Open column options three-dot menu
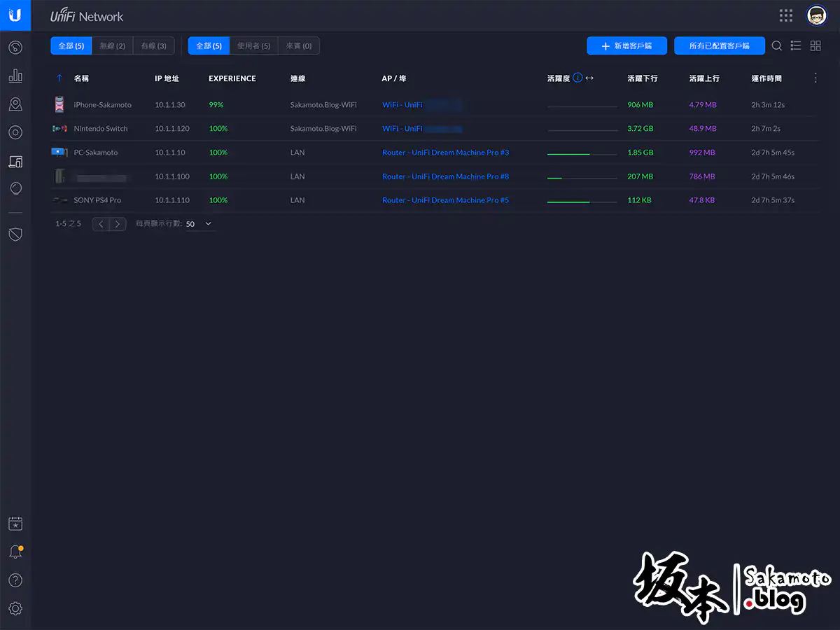The image size is (840, 630). pyautogui.click(x=815, y=78)
